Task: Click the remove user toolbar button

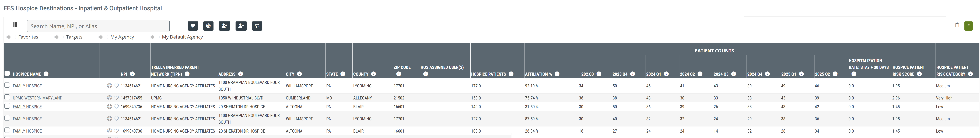Action: [x=241, y=26]
